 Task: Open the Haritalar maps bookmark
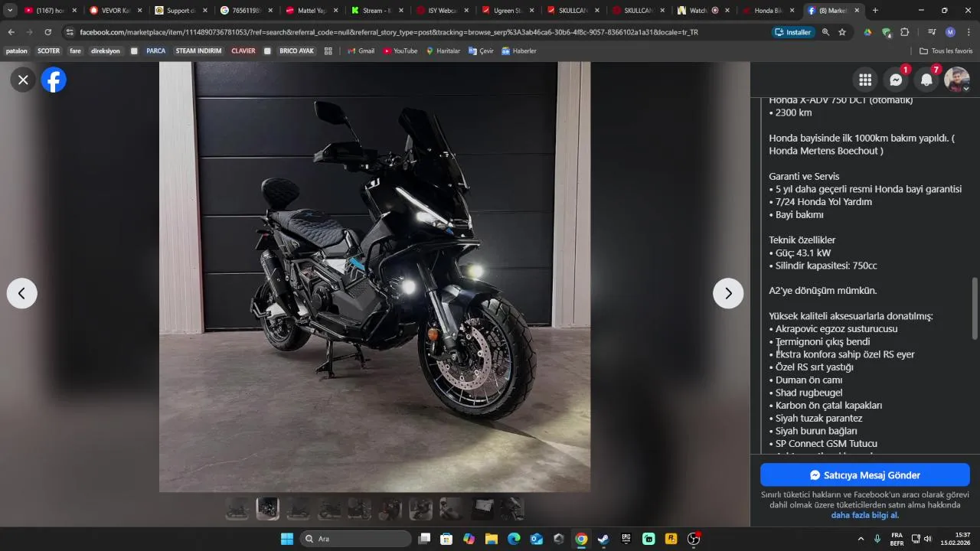pyautogui.click(x=443, y=51)
